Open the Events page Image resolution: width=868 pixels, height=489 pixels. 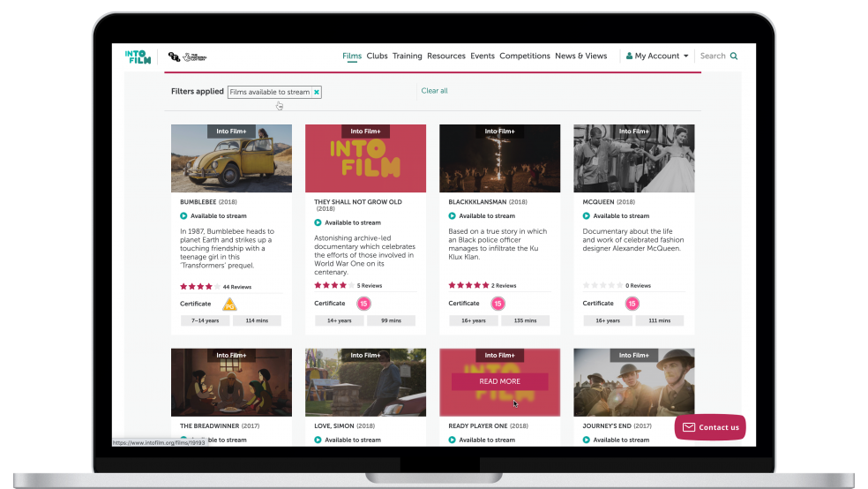click(x=483, y=56)
